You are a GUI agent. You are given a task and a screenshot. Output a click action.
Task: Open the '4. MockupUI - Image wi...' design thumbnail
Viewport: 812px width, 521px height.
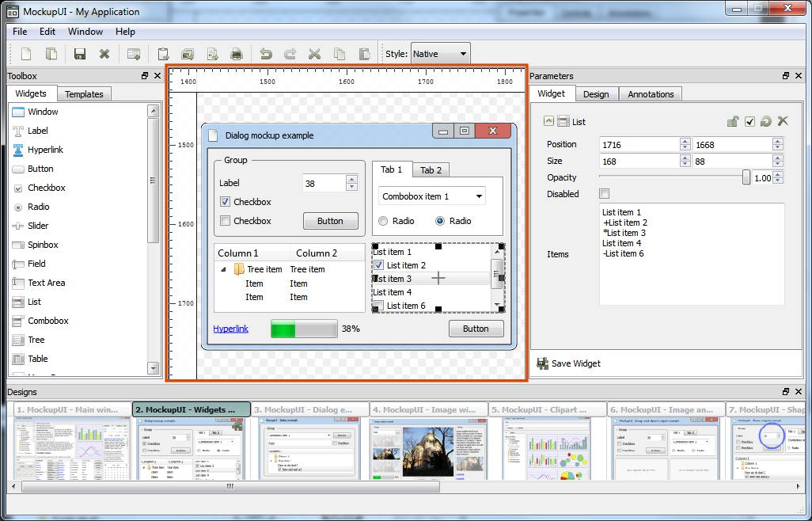429,440
